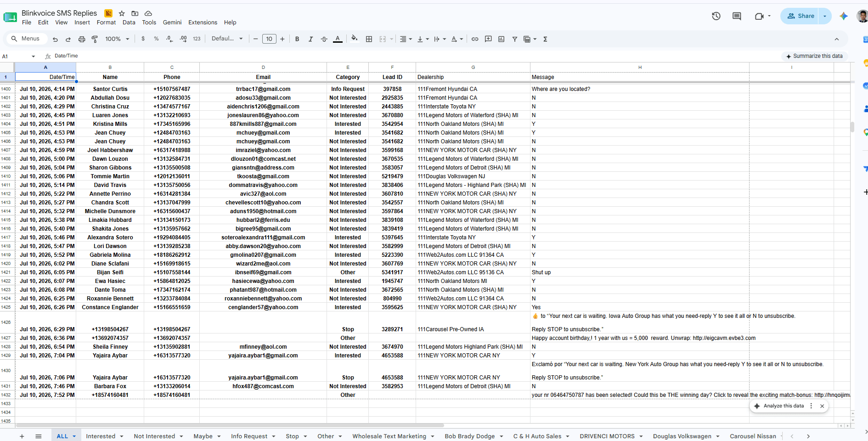Print the spreadsheet via printer icon

tap(82, 39)
